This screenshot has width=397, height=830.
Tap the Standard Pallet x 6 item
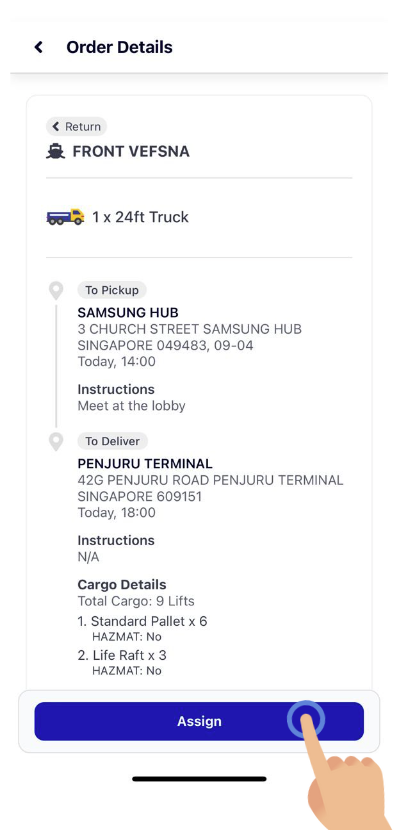point(142,621)
